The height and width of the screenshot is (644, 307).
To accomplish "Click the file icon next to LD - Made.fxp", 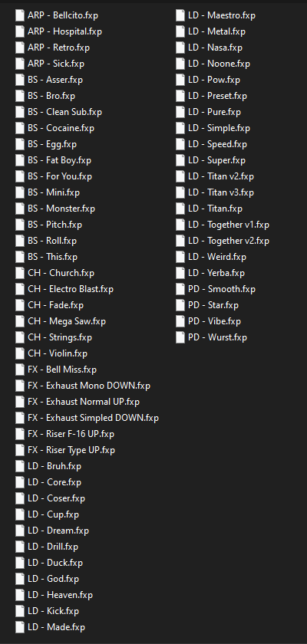I will [20, 627].
